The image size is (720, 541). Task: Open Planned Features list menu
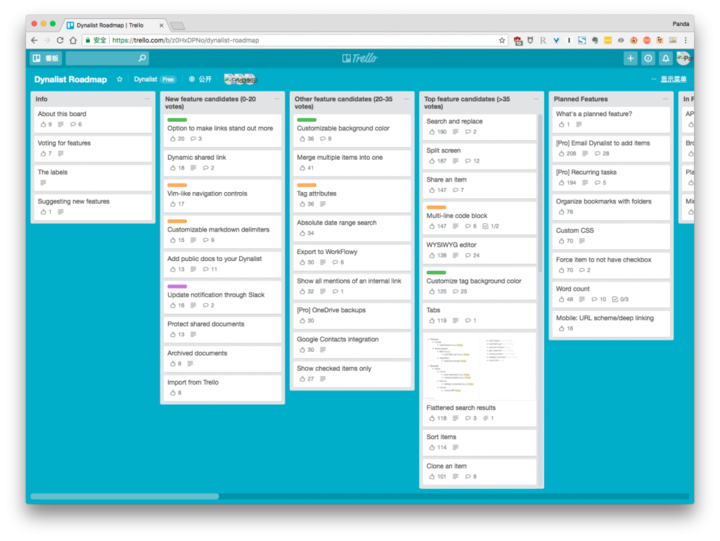665,99
